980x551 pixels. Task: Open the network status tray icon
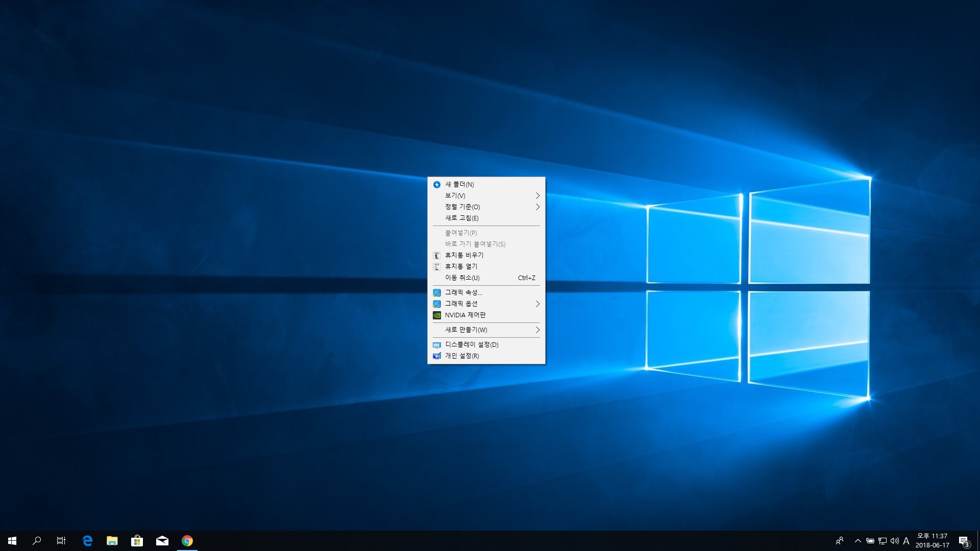pos(883,541)
